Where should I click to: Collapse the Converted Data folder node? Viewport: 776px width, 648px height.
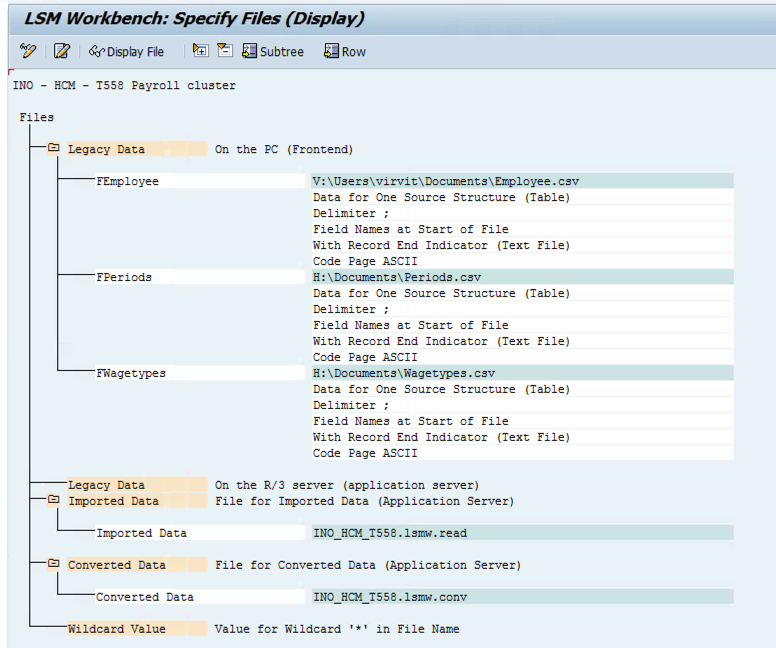(53, 564)
